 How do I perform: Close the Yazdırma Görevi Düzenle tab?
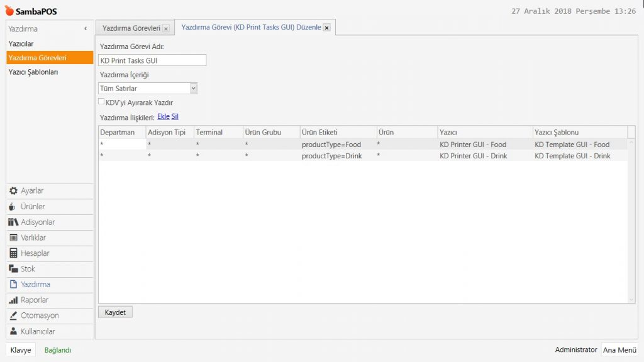pos(326,28)
